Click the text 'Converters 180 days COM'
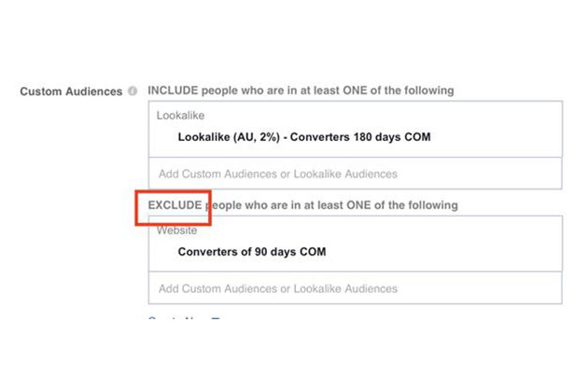This screenshot has height=392, width=588. (360, 137)
